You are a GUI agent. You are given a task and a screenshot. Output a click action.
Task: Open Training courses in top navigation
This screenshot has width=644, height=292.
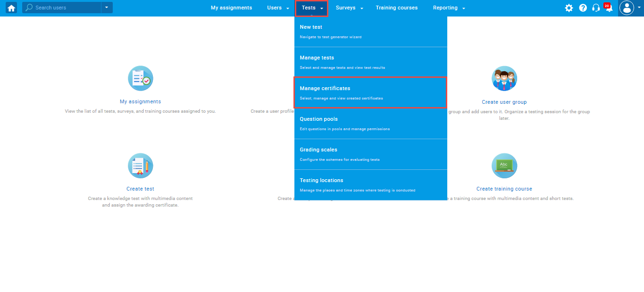(x=397, y=8)
